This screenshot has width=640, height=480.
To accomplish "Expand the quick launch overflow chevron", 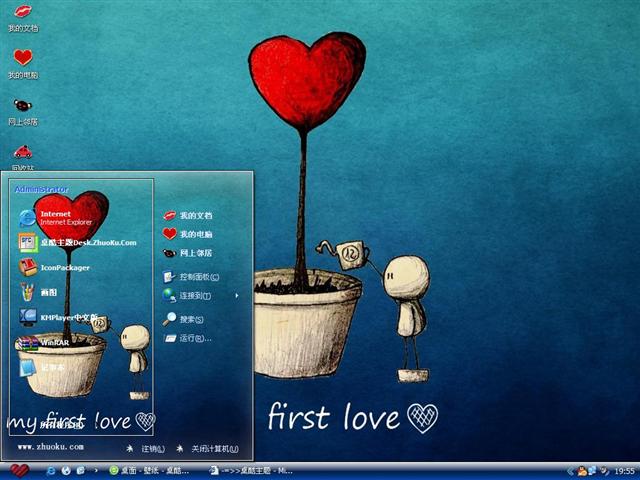I will point(96,471).
